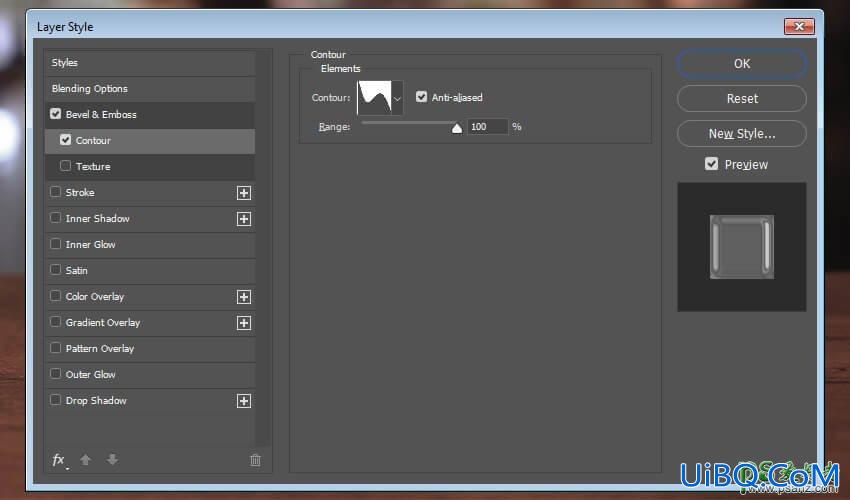
Task: Close the Layer Style dialog
Action: tap(799, 26)
